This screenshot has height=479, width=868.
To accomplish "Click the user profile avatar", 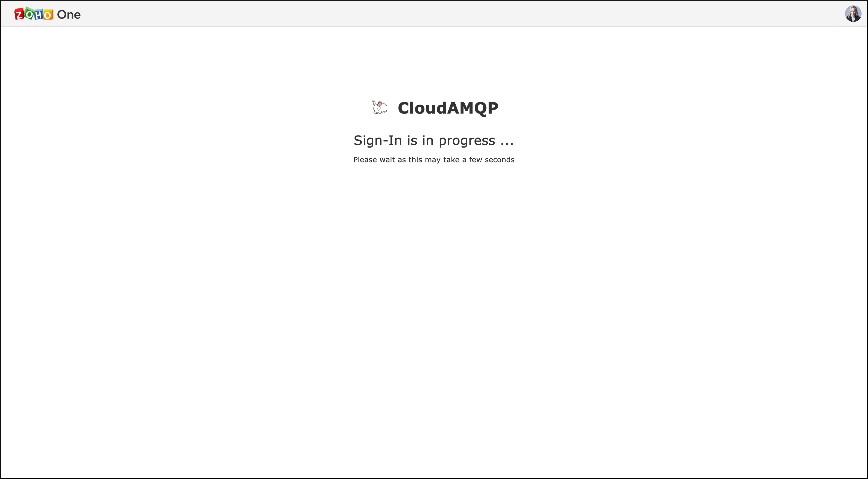I will [x=853, y=14].
